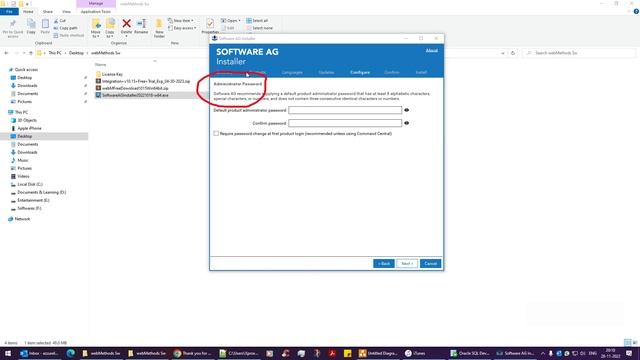Sort files by the Name column header
Viewport: 640px width, 360px height.
[100, 64]
